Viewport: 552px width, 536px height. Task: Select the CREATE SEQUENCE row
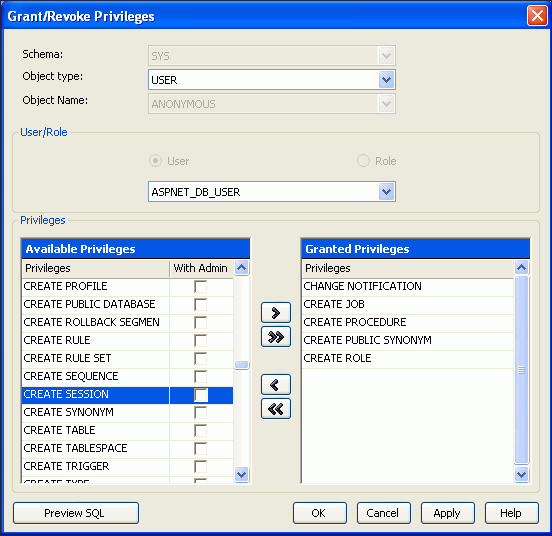[96, 376]
